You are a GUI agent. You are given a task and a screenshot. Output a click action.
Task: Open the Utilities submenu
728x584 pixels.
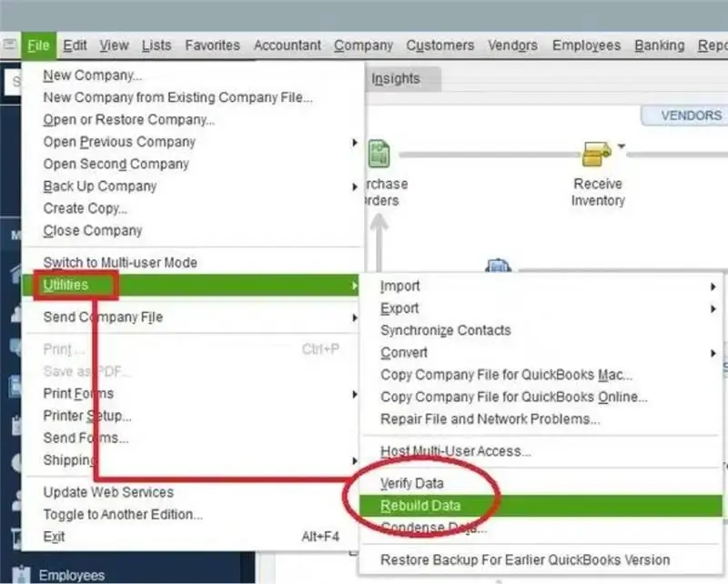pyautogui.click(x=191, y=285)
